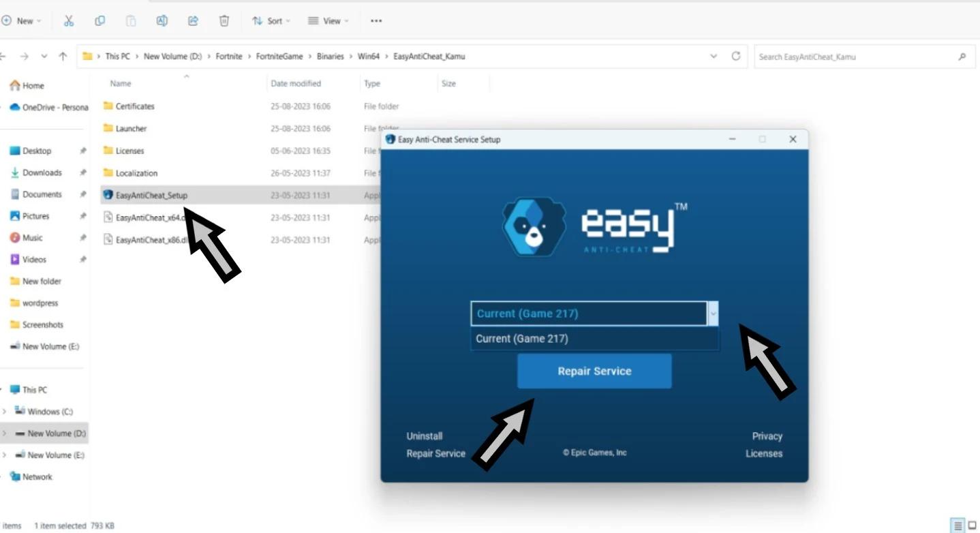Screen dimensions: 980x533
Task: Open the See more ellipsis menu
Action: tap(376, 21)
